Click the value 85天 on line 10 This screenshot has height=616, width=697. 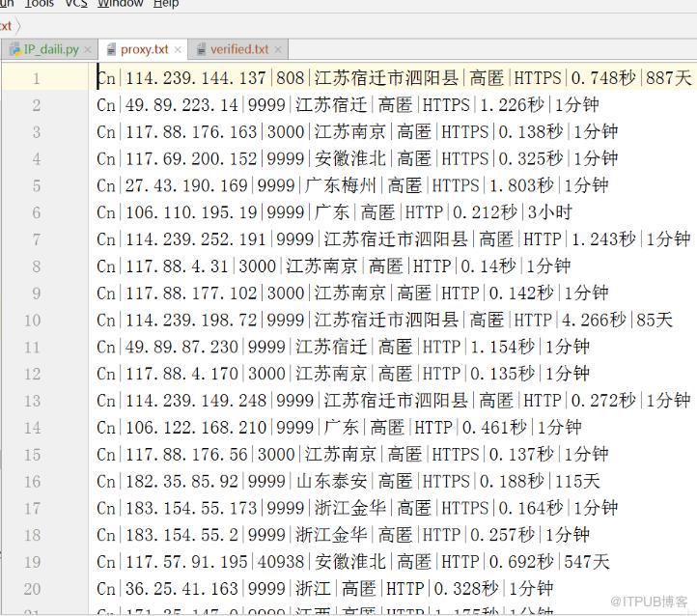point(655,320)
